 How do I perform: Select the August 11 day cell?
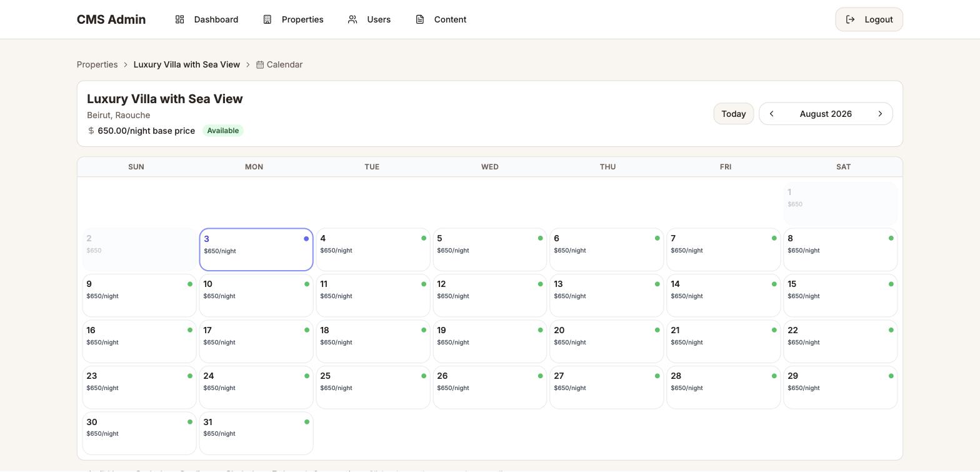[373, 296]
